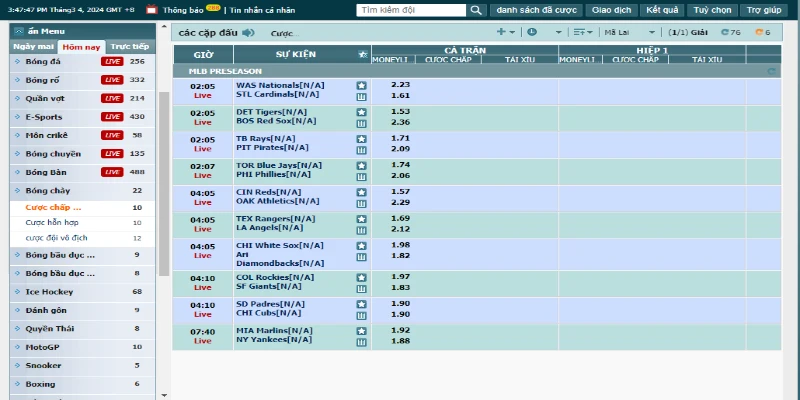
Task: Expand Quần vợt in sidebar
Action: [82, 98]
